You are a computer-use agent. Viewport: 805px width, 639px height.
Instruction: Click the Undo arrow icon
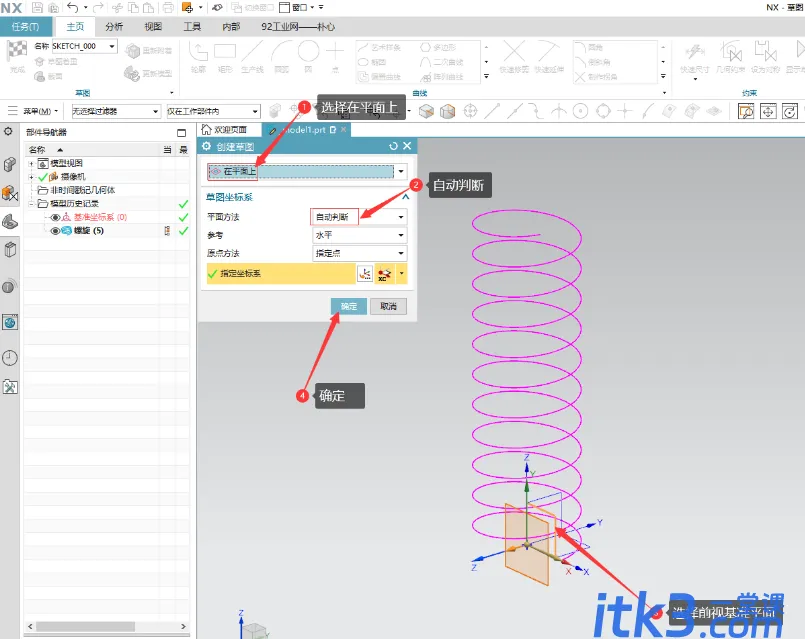click(x=72, y=8)
